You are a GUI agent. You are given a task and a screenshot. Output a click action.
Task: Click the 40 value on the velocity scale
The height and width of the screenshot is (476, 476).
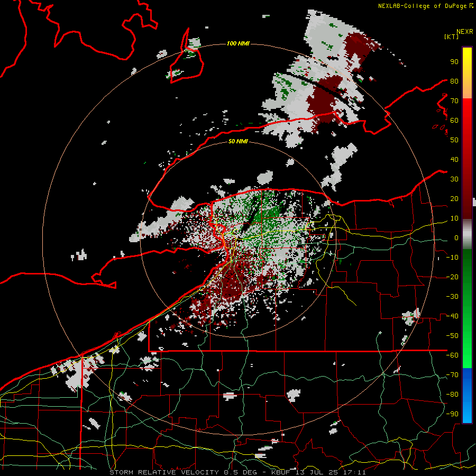pyautogui.click(x=454, y=160)
